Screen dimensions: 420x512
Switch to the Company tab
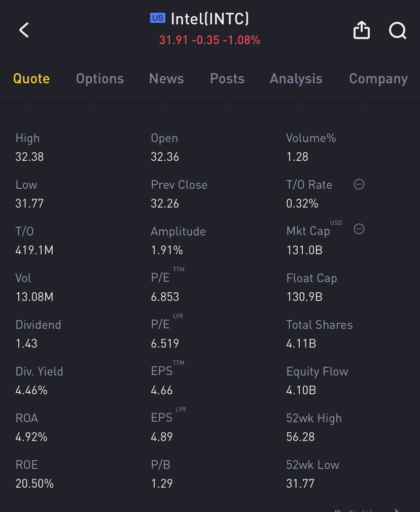click(378, 79)
